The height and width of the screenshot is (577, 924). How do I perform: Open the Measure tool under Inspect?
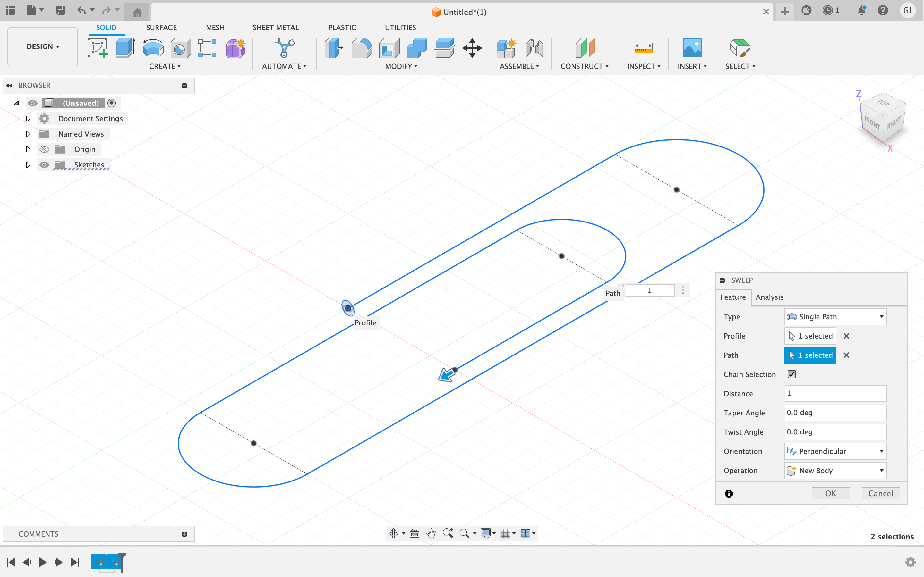[x=643, y=48]
